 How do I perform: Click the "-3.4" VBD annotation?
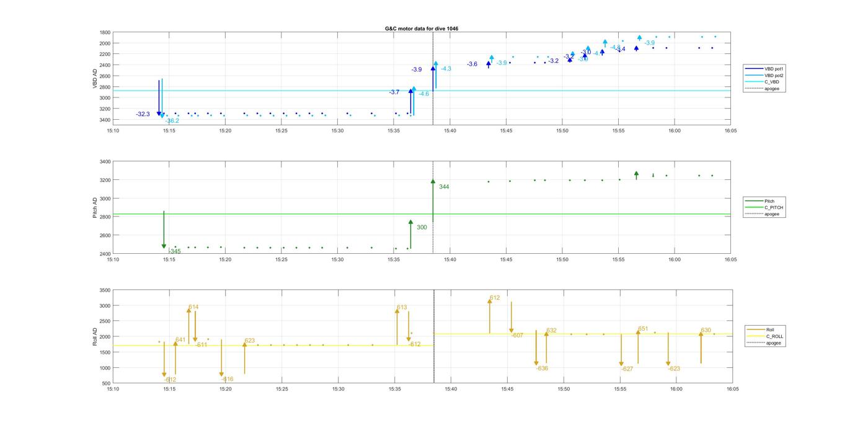click(x=620, y=49)
